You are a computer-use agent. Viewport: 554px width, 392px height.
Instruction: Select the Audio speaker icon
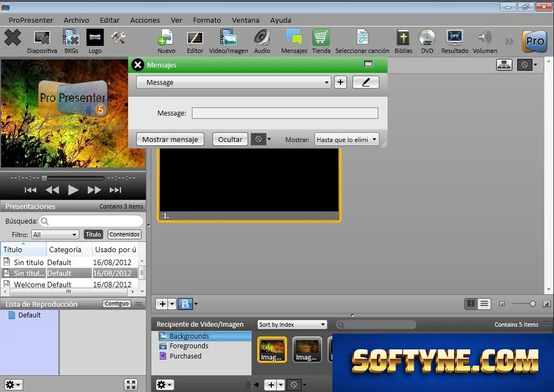click(x=262, y=38)
